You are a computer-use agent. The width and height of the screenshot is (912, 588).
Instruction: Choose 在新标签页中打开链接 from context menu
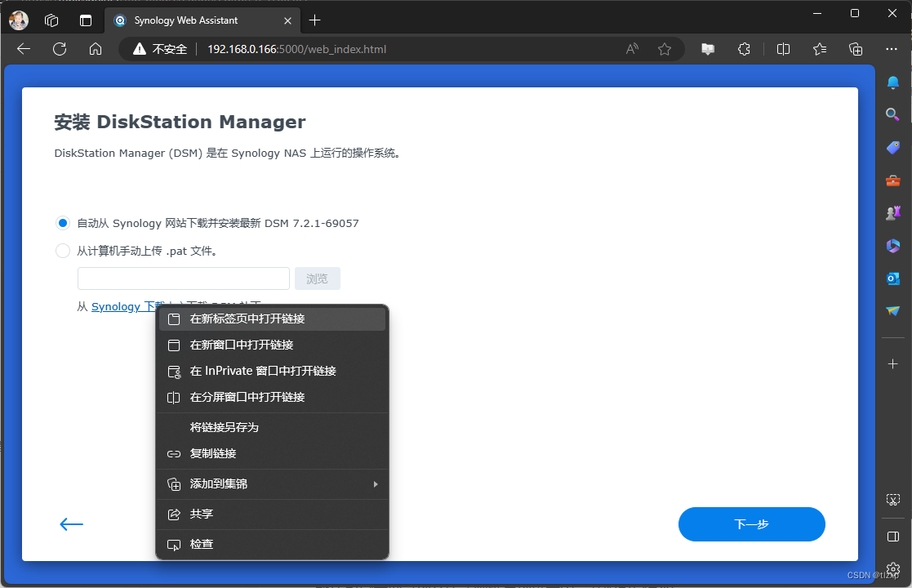point(272,318)
